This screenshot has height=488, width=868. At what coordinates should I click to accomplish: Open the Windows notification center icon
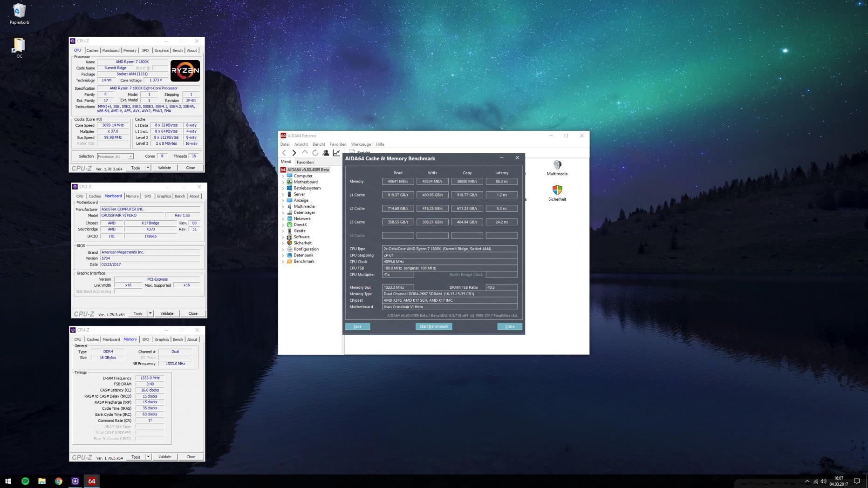[856, 481]
